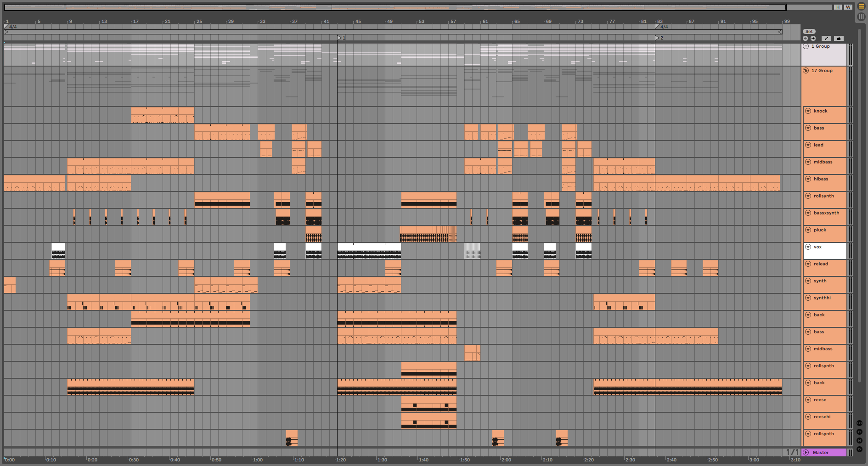
Task: Unfold the synth track
Action: click(x=808, y=281)
